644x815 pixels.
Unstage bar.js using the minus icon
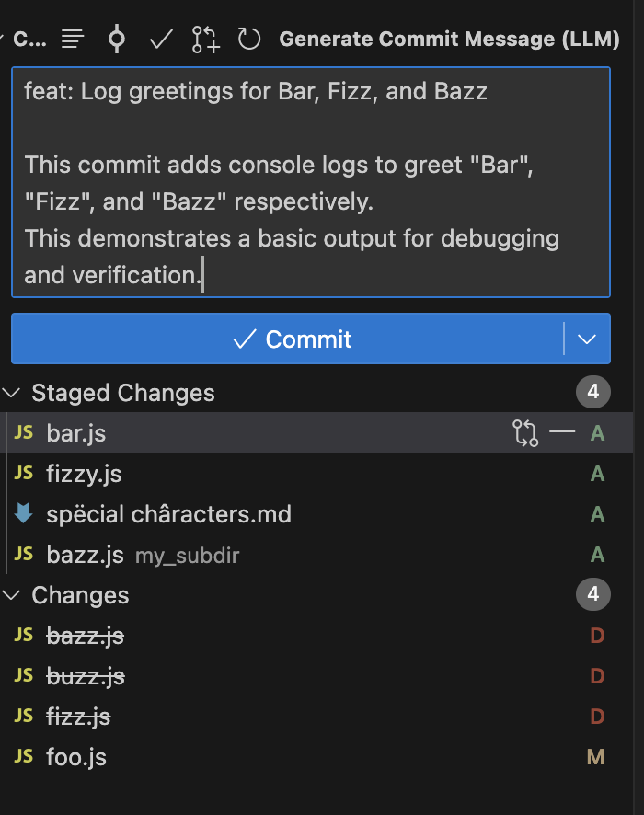point(565,432)
